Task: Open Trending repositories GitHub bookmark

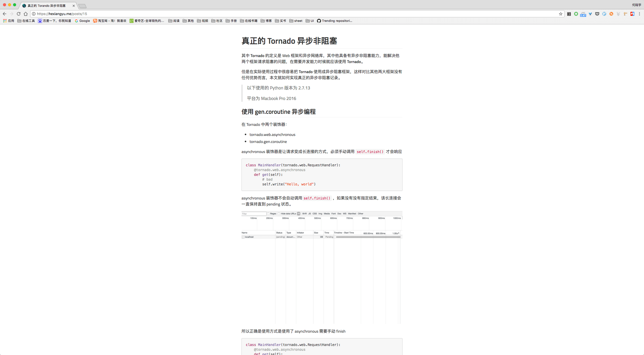Action: (x=335, y=21)
